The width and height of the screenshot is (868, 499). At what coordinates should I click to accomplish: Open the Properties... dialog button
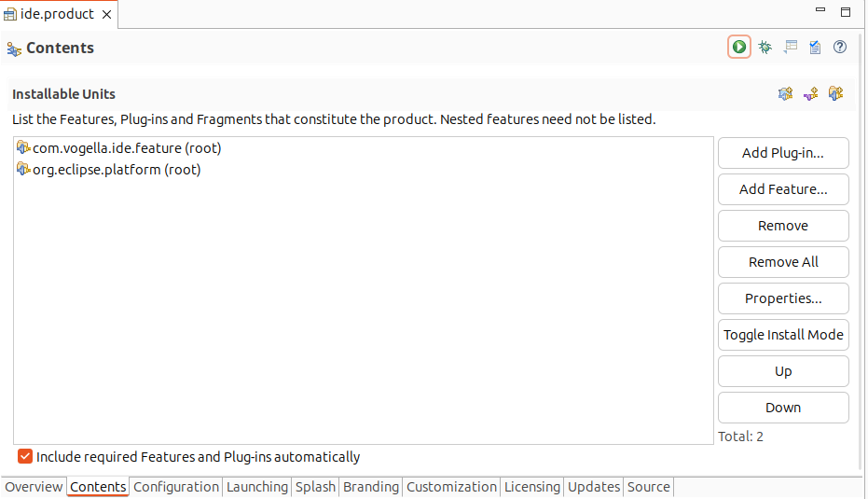click(x=783, y=298)
